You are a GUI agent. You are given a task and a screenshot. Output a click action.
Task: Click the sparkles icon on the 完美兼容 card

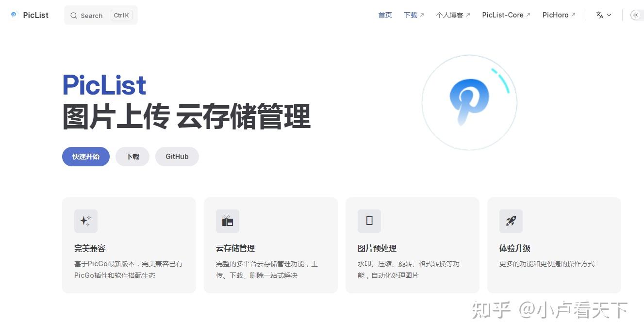tap(85, 221)
